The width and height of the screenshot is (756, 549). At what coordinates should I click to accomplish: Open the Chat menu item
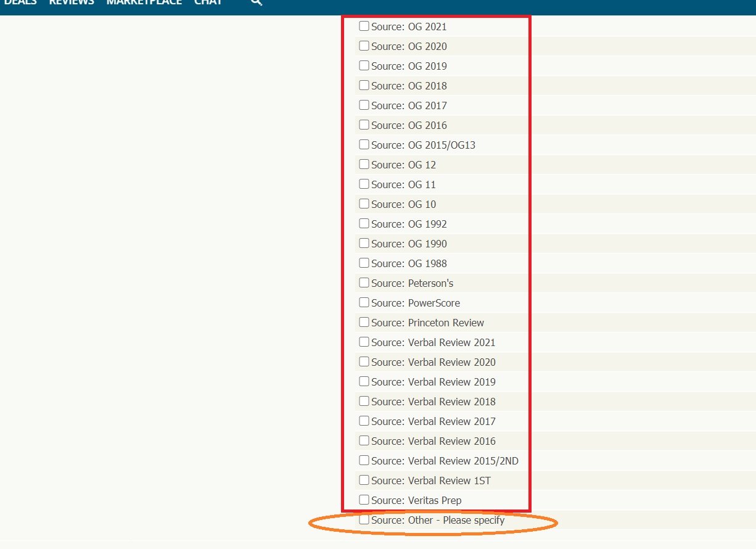pos(208,2)
